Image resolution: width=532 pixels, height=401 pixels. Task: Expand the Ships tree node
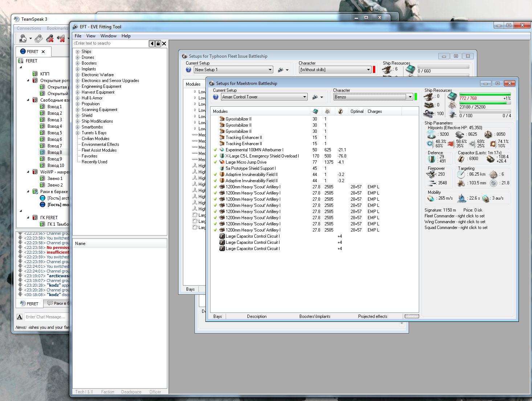point(77,52)
